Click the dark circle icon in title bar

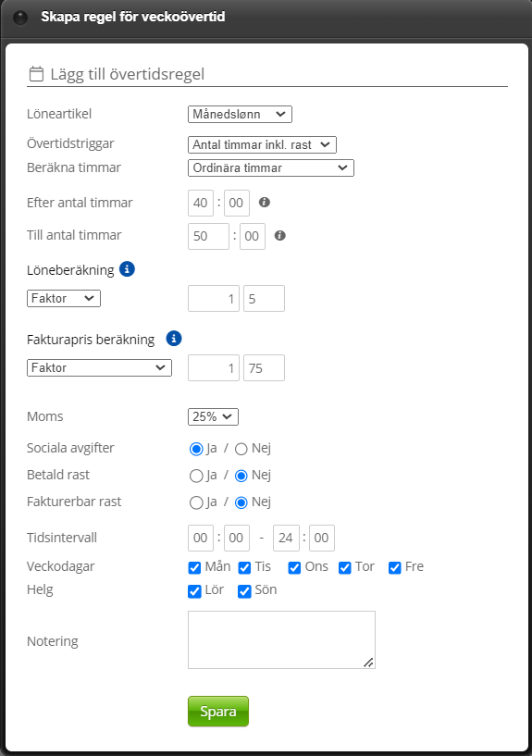pos(20,18)
